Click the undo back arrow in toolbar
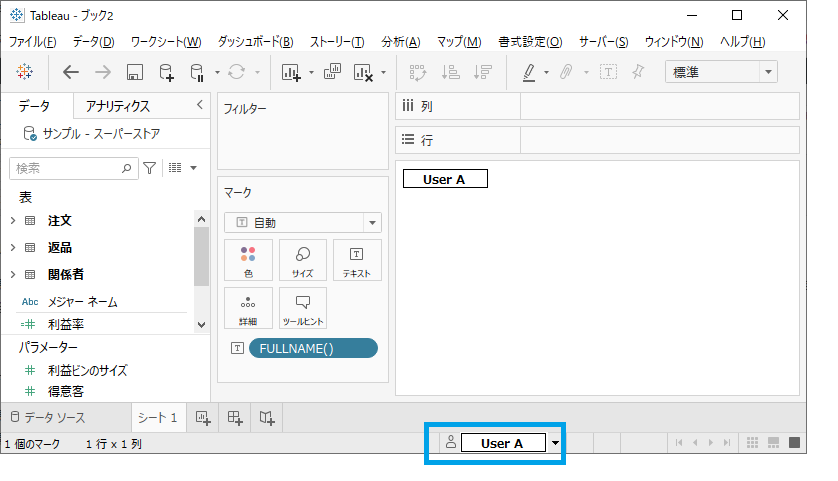This screenshot has width=838, height=481. 70,72
